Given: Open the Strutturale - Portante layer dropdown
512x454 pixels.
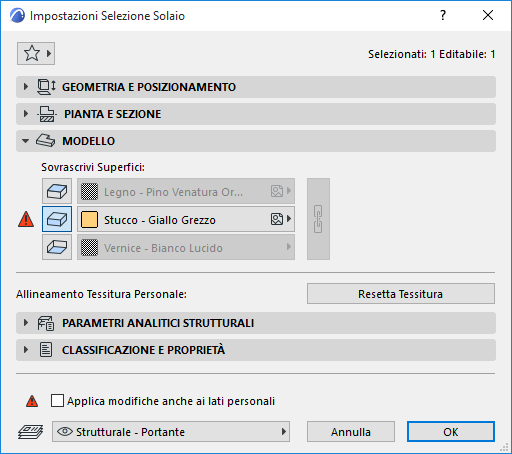Looking at the screenshot, I should (x=171, y=432).
